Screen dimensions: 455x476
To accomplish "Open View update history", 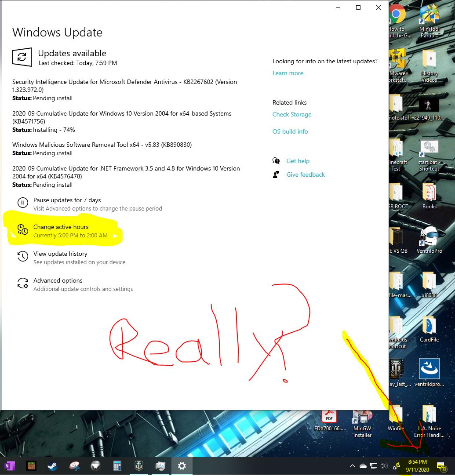I will [x=71, y=258].
